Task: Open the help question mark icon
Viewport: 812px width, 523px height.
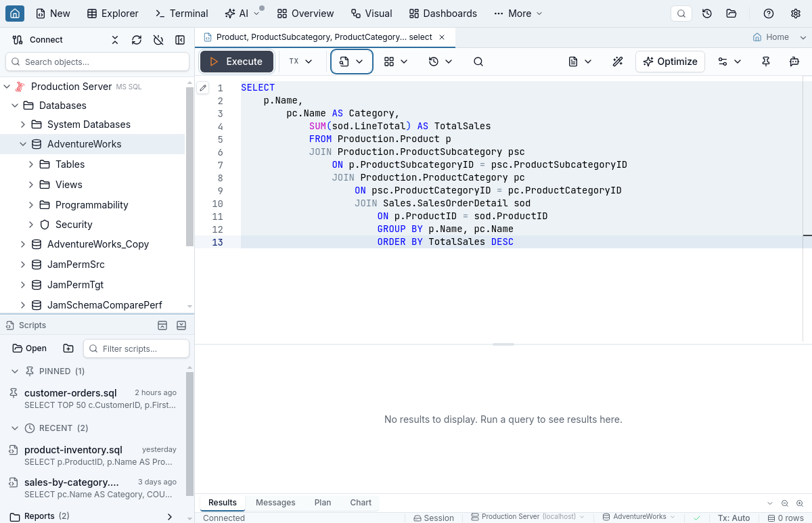Action: coord(769,14)
